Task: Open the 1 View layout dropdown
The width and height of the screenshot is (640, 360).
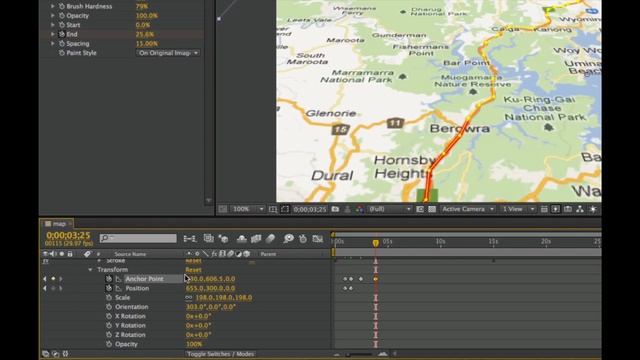Action: (518, 209)
